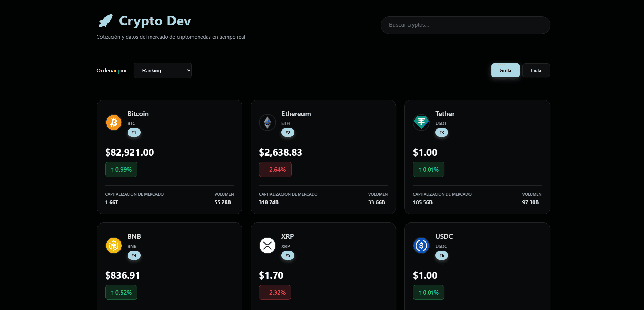Click the Tether name heading
This screenshot has width=644, height=310.
click(x=445, y=114)
